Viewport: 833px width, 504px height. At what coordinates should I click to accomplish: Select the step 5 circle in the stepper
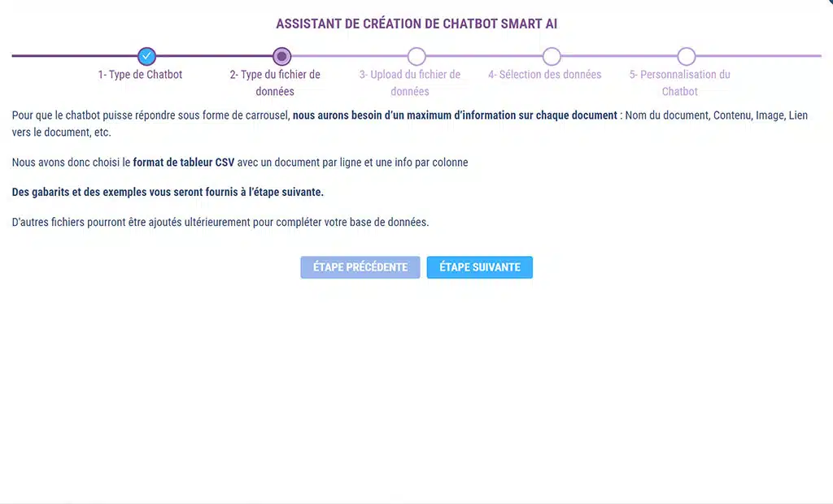[687, 56]
